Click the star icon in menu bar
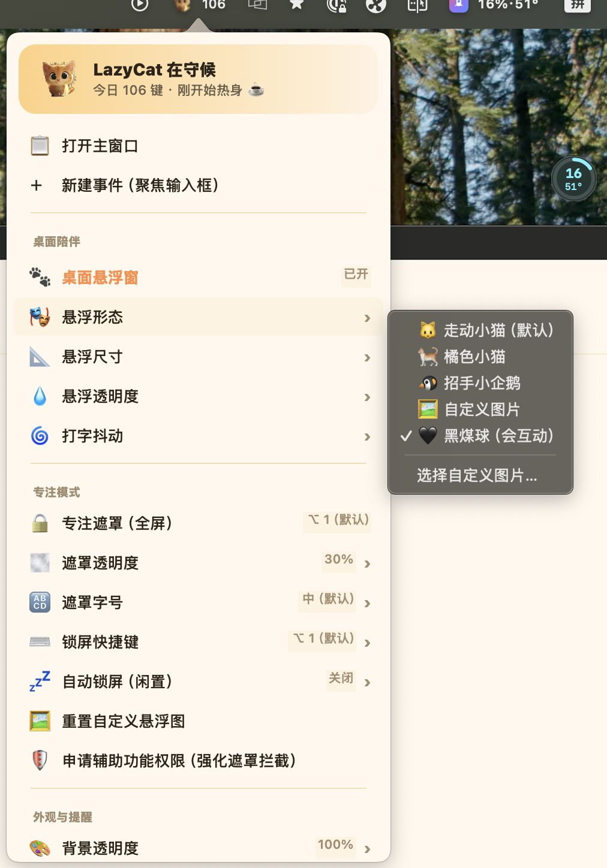This screenshot has width=607, height=868. pyautogui.click(x=296, y=5)
